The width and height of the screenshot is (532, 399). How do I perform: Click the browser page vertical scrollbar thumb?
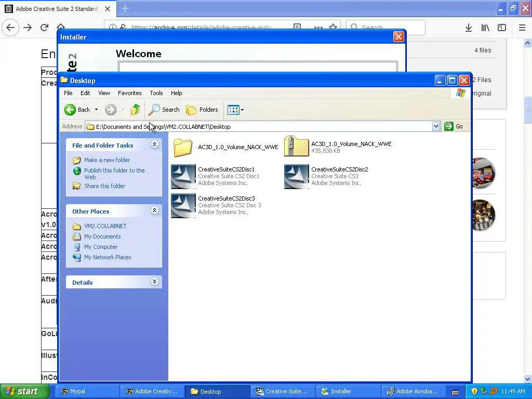(527, 110)
